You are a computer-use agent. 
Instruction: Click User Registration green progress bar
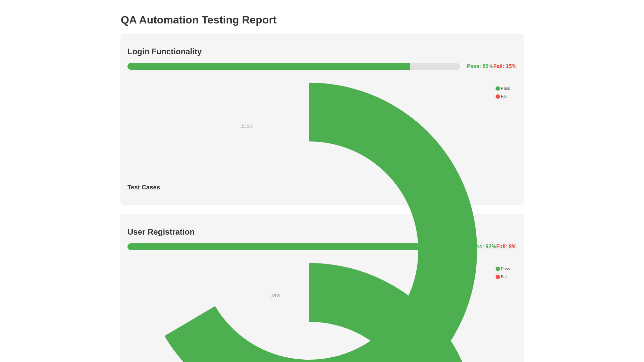click(x=268, y=247)
